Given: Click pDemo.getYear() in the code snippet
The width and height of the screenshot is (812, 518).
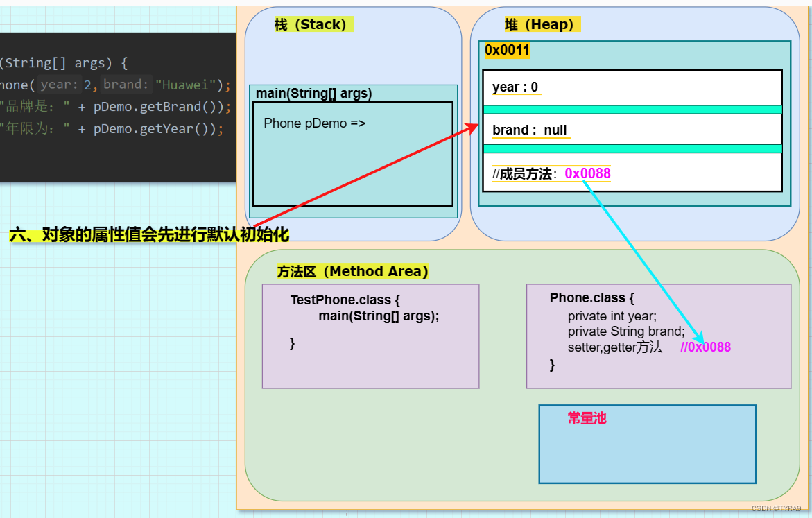Looking at the screenshot, I should point(151,128).
